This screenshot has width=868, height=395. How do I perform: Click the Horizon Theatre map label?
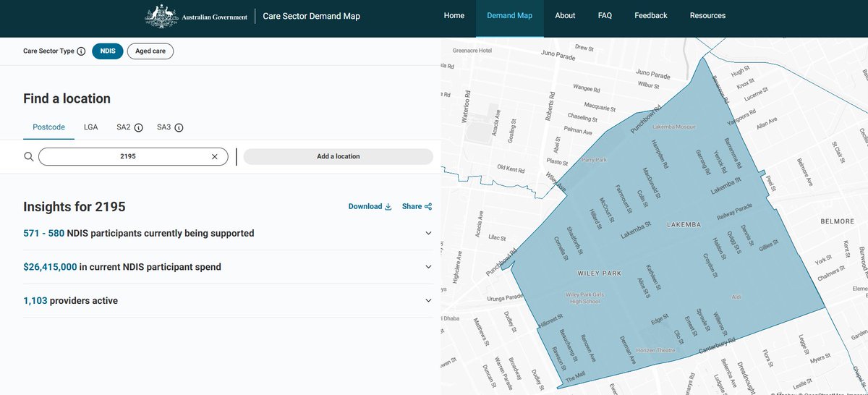(656, 350)
